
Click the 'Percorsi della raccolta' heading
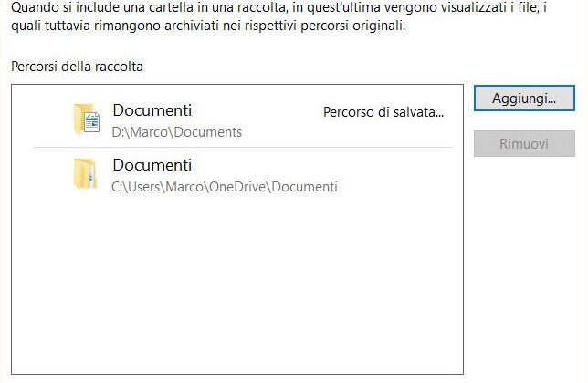click(x=77, y=67)
